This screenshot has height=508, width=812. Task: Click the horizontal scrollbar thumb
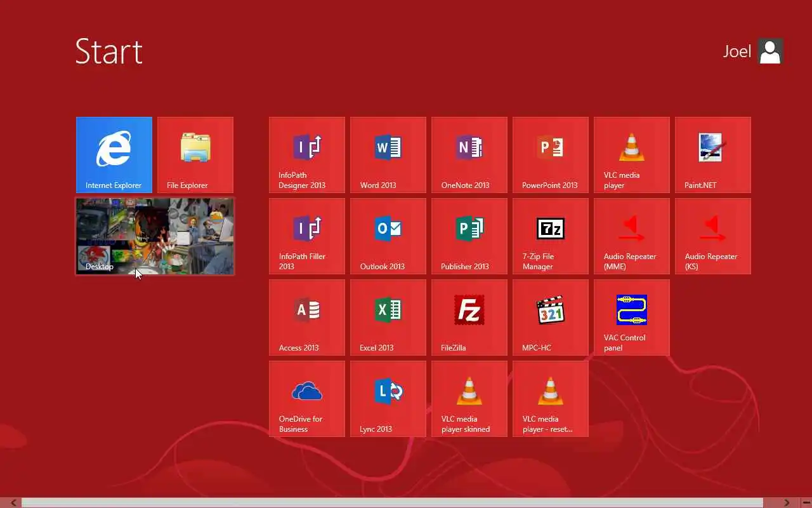click(x=392, y=502)
